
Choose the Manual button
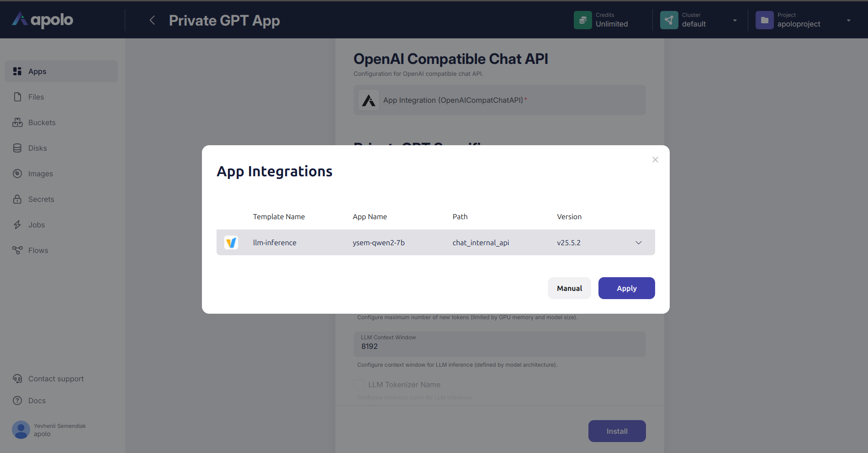pos(569,288)
